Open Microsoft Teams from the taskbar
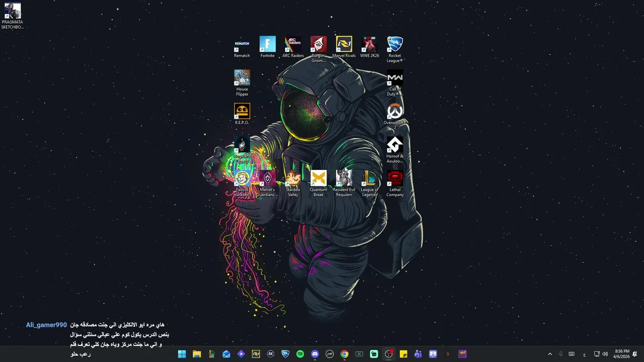The height and width of the screenshot is (362, 644). (x=418, y=354)
